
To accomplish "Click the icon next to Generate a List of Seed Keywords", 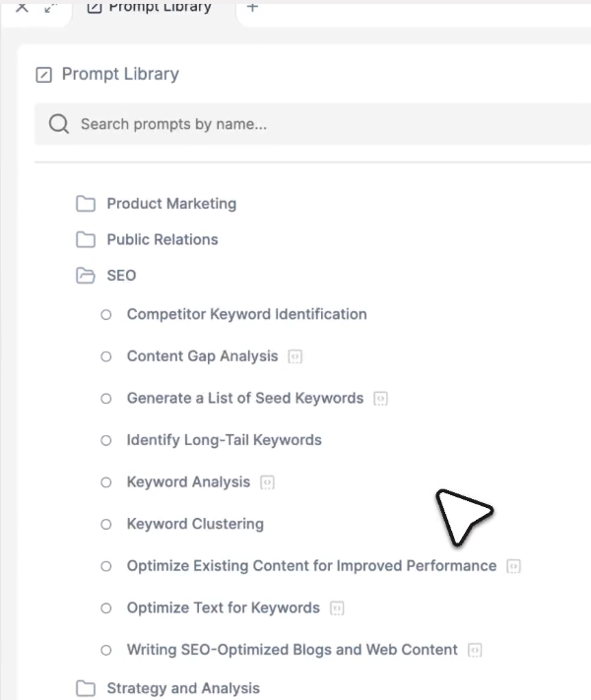I will tap(381, 399).
